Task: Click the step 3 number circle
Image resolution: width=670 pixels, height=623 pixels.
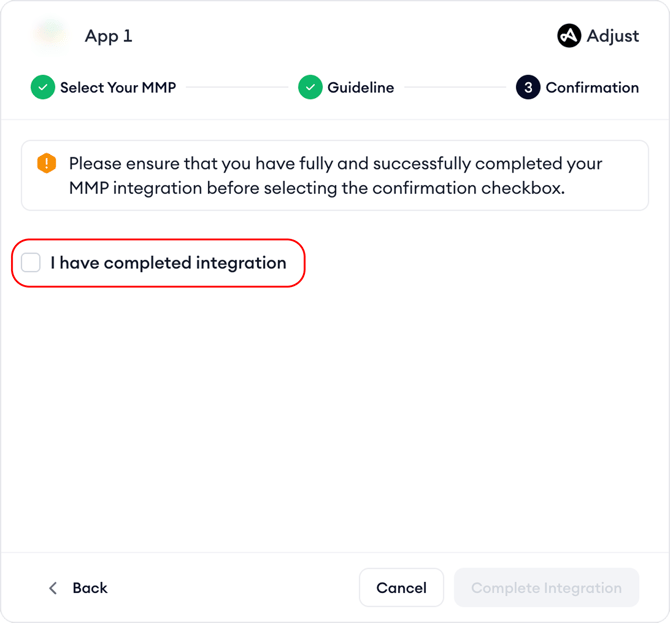Action: tap(528, 87)
